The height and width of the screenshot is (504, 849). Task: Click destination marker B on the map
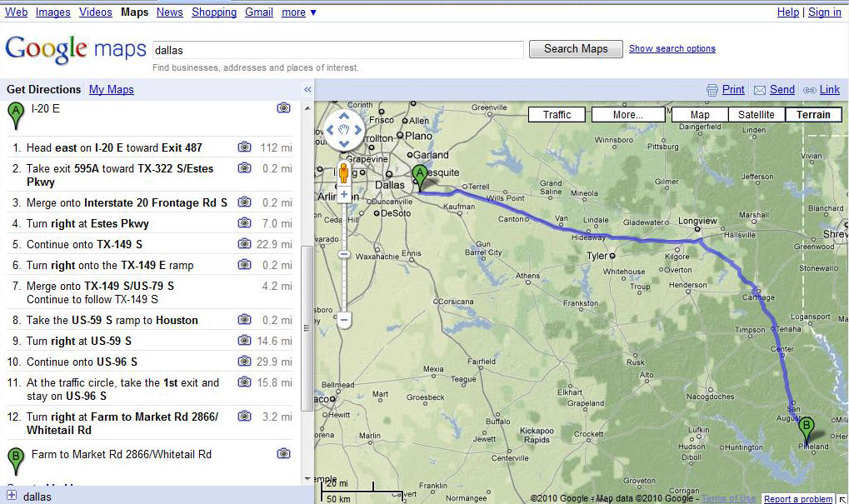coord(807,432)
